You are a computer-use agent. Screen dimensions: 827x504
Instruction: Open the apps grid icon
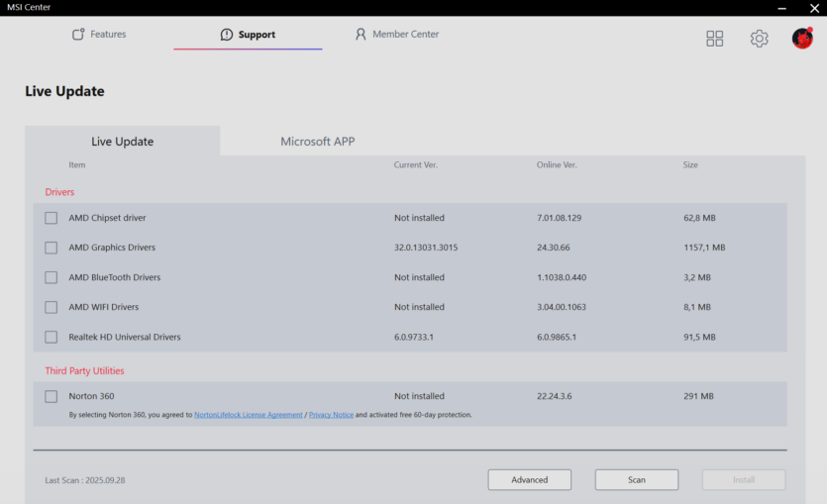tap(715, 38)
